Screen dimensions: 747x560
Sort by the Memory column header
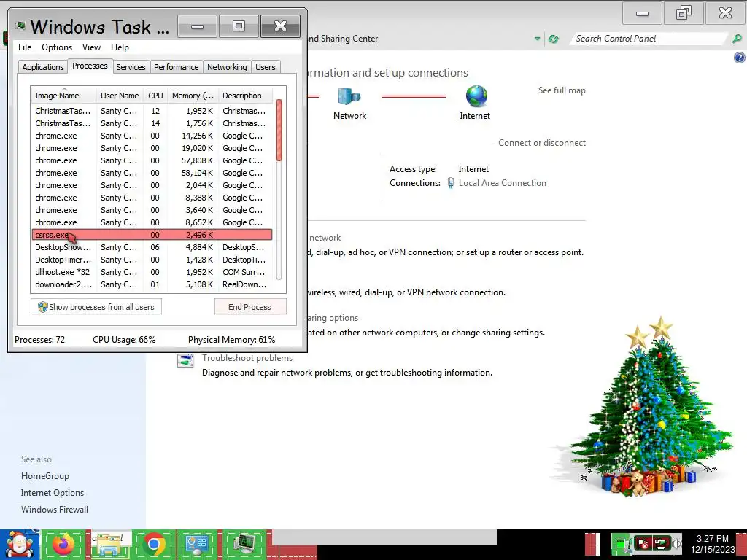click(193, 96)
